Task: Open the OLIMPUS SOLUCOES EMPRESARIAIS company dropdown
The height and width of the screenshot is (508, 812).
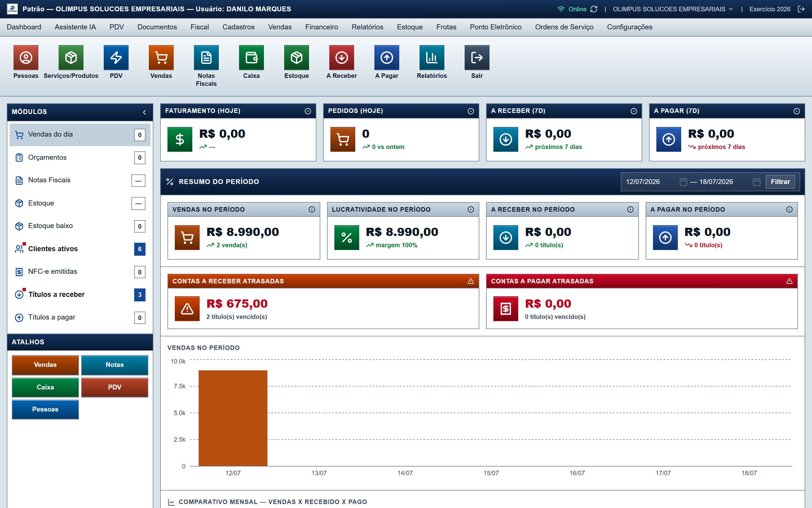Action: coord(672,9)
